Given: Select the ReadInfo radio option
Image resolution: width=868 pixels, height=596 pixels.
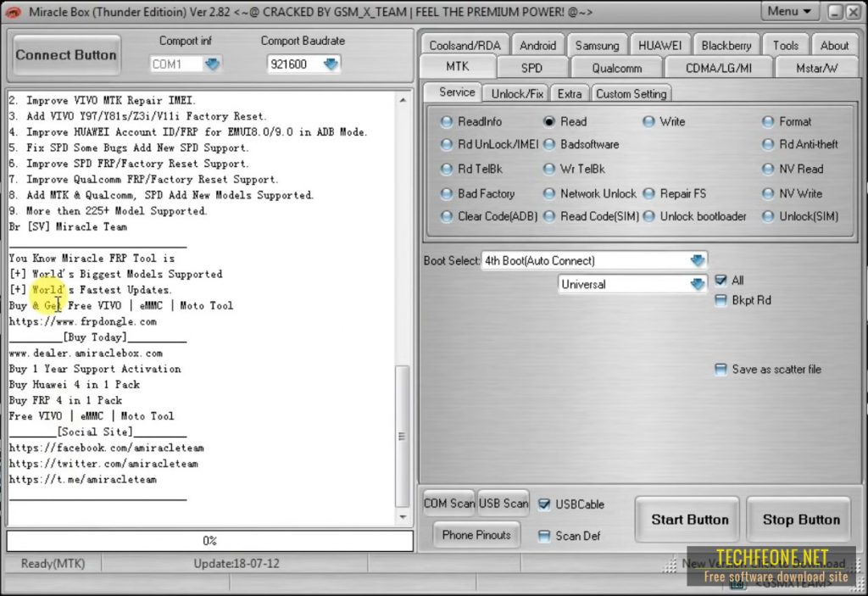Looking at the screenshot, I should click(x=446, y=121).
